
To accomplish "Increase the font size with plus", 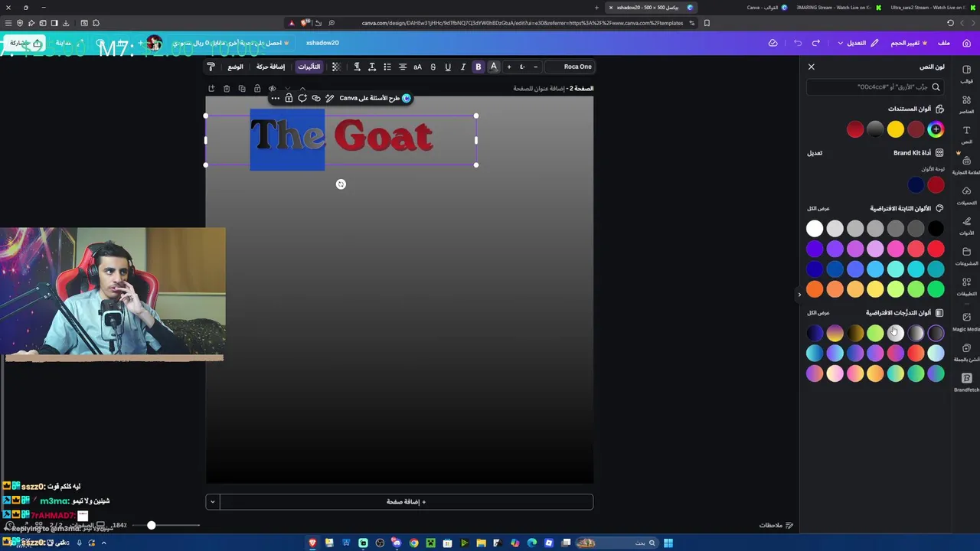I will 509,67.
